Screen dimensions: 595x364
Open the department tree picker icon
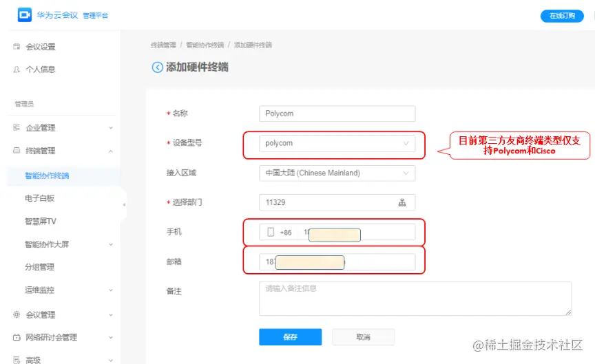tap(402, 202)
